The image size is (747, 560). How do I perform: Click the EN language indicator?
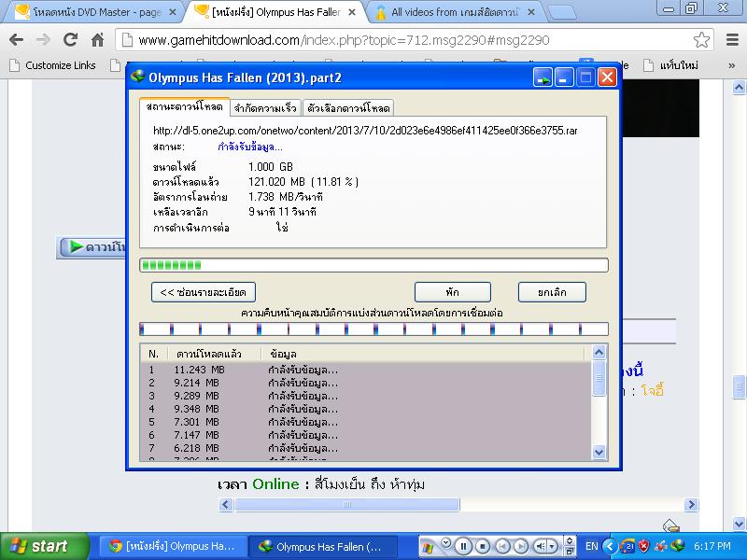click(x=592, y=546)
